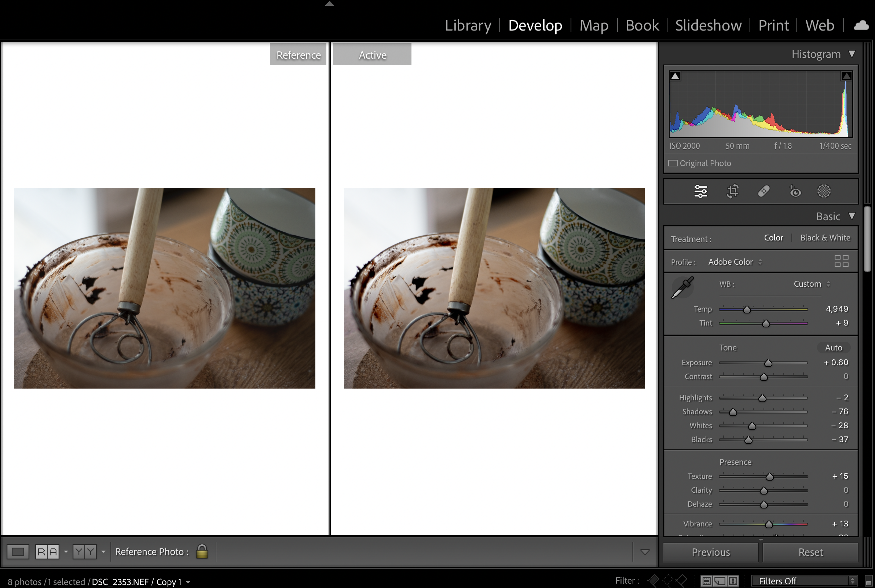Image resolution: width=875 pixels, height=588 pixels.
Task: Click the Shadows slider handle
Action: [733, 412]
